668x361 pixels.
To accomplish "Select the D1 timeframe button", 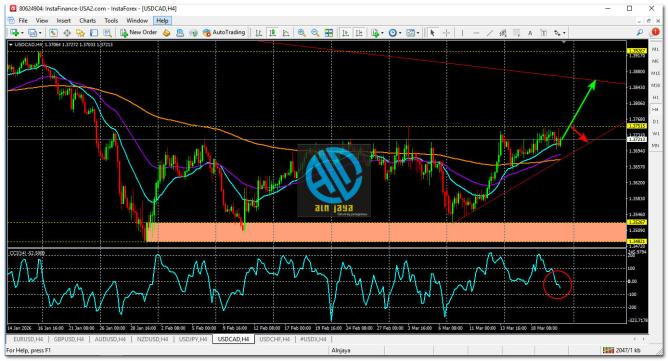I will coord(655,122).
